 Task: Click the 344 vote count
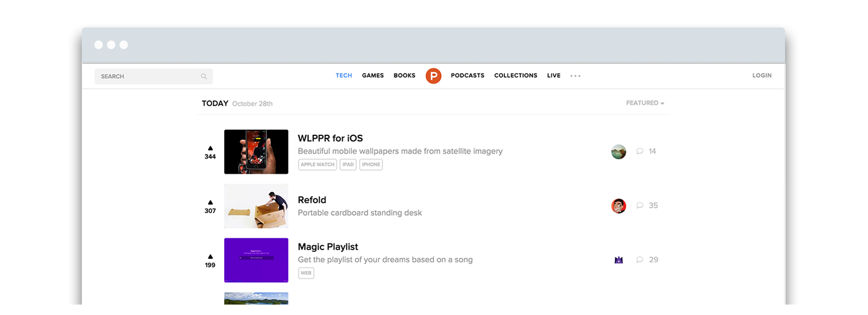(210, 157)
